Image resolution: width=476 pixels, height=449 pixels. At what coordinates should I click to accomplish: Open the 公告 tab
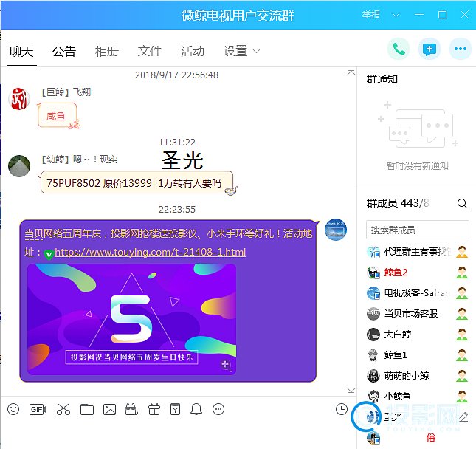click(x=64, y=51)
